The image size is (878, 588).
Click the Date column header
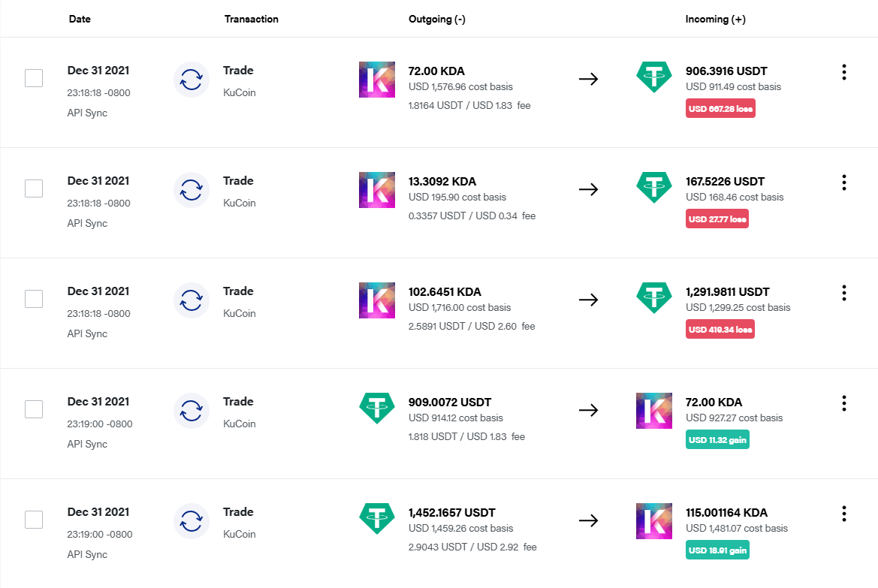(80, 20)
